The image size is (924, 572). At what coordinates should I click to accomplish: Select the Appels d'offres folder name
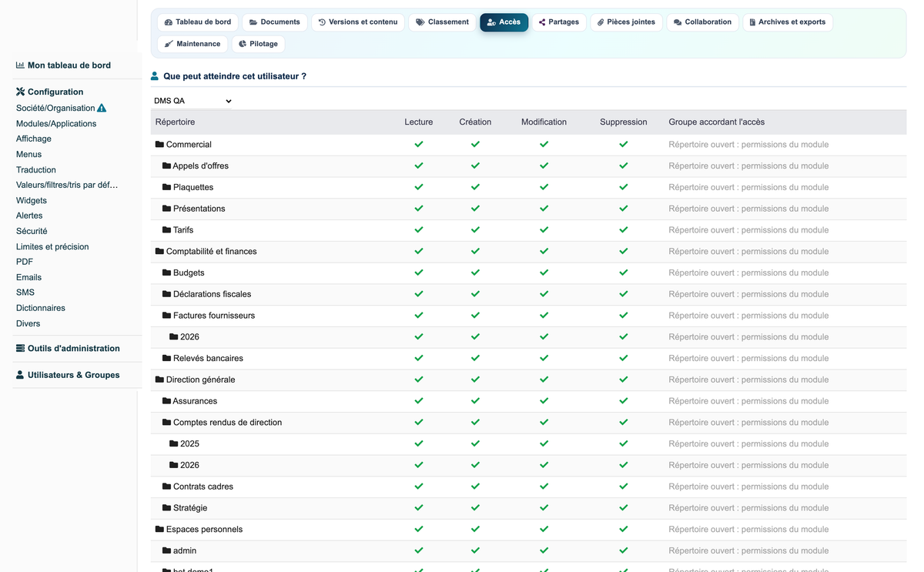(x=201, y=166)
